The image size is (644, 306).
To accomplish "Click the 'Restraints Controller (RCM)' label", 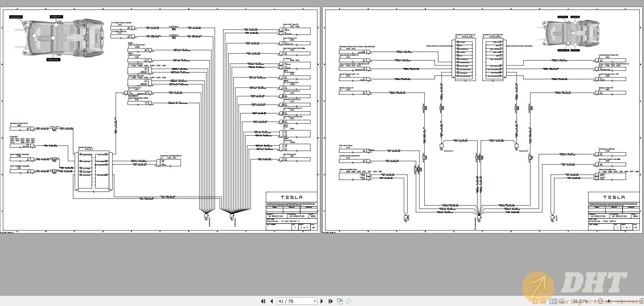I will [x=171, y=156].
